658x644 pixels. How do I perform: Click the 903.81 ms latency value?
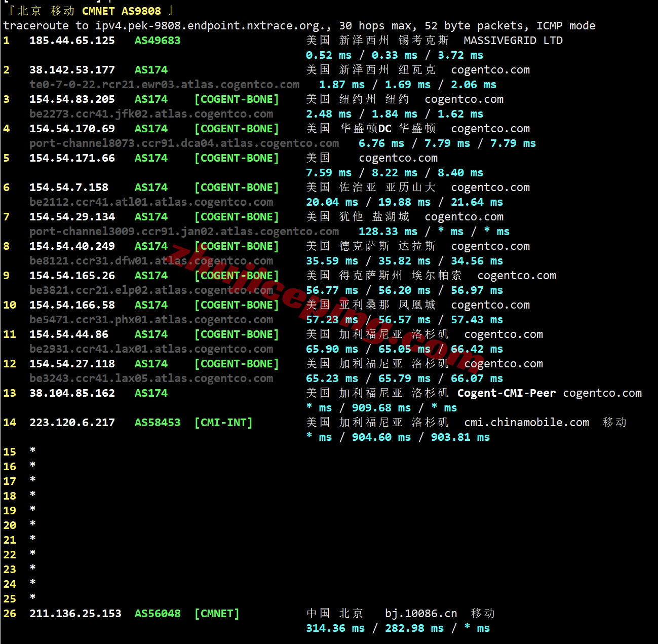click(460, 437)
